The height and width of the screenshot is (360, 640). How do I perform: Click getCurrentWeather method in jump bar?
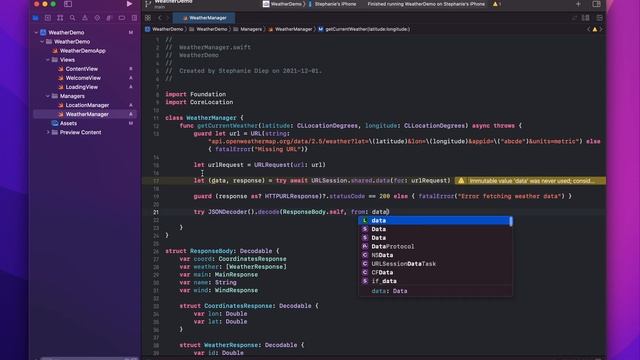(x=364, y=29)
